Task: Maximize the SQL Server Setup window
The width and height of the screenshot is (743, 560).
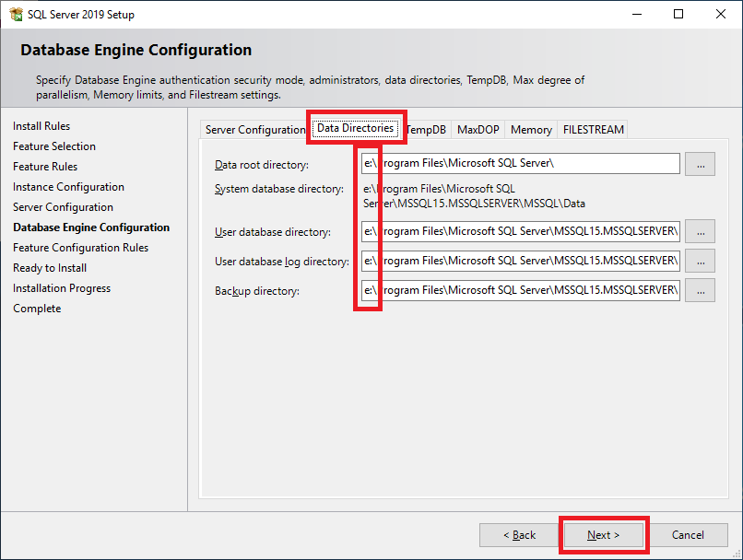Action: 678,14
